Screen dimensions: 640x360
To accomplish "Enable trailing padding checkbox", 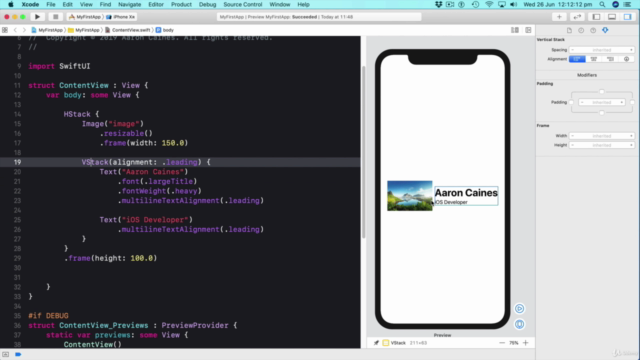I will pos(632,102).
